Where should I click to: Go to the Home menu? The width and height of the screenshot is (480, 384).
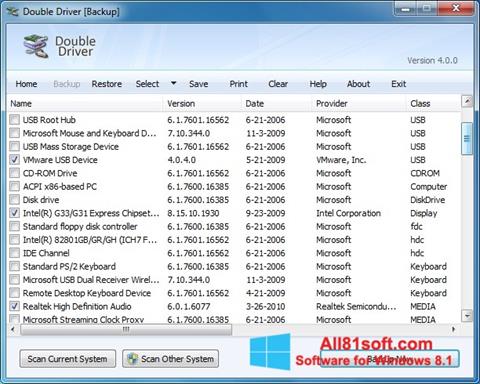point(26,84)
